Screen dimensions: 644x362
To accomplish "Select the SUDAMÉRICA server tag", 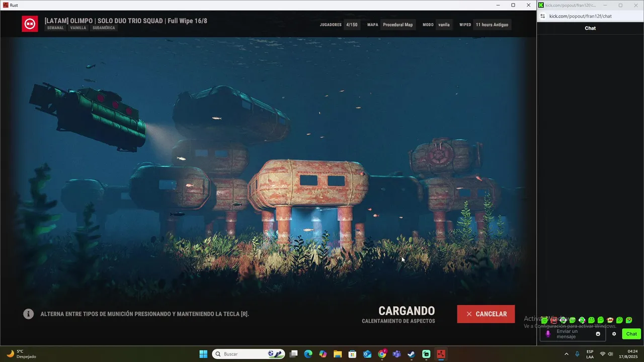I will tap(104, 28).
